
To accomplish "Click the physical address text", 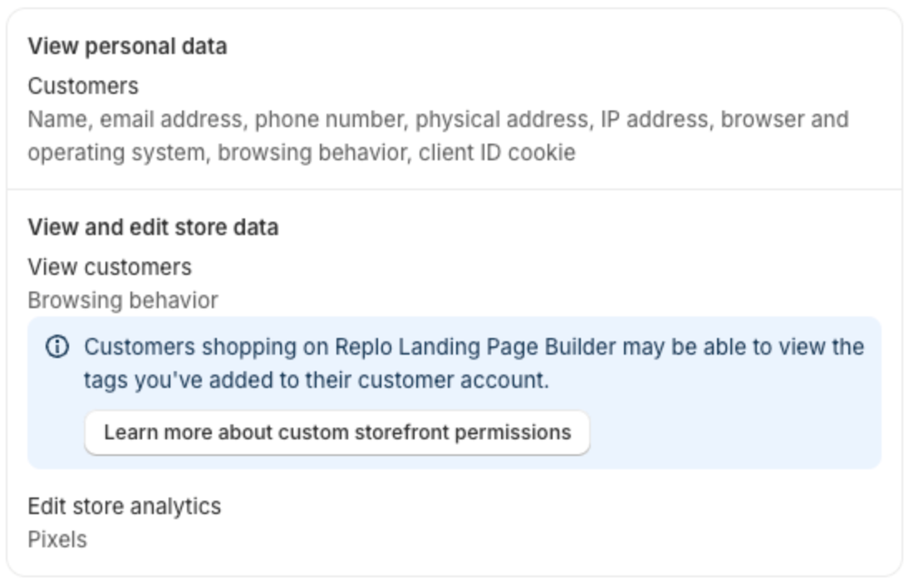I will (502, 120).
